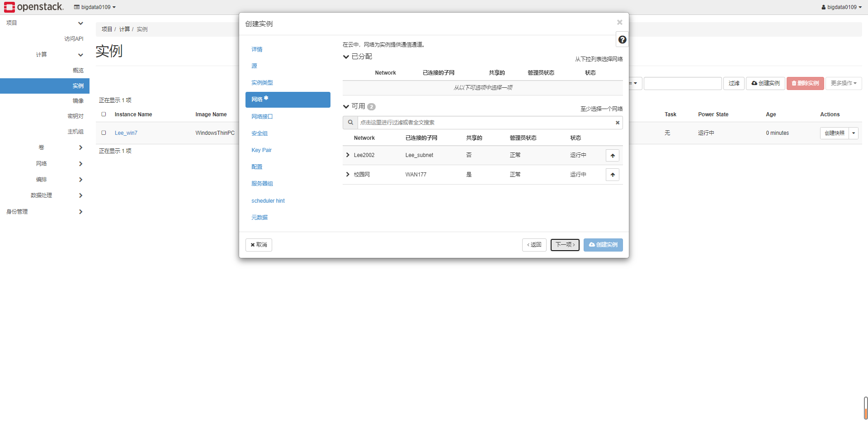Sort by Instance Name column header
Viewport: 868px width, 428px height.
click(133, 114)
